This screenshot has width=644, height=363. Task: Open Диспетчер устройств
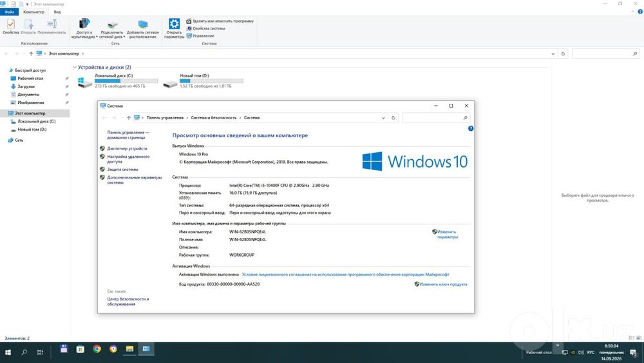127,148
